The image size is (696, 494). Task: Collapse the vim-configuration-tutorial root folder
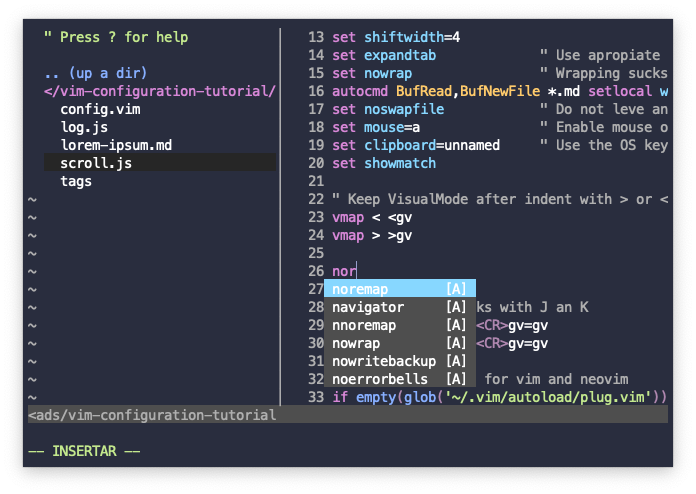[160, 91]
